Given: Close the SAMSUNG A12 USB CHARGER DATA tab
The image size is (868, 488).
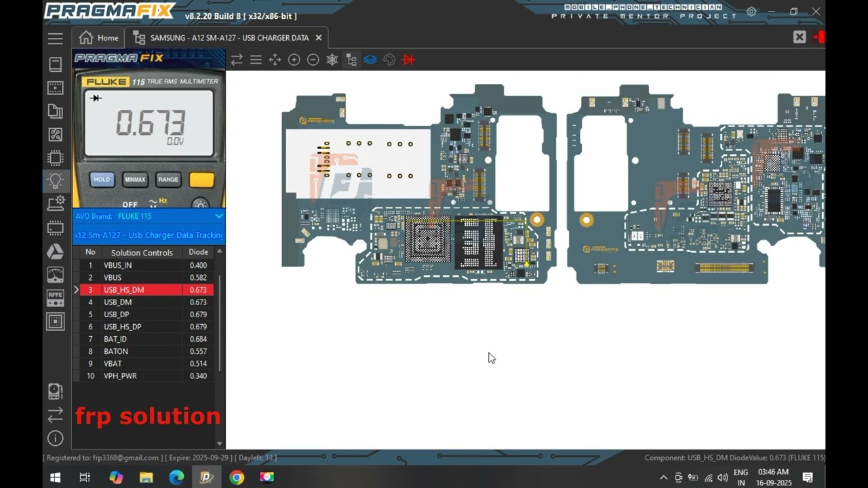Looking at the screenshot, I should point(319,38).
